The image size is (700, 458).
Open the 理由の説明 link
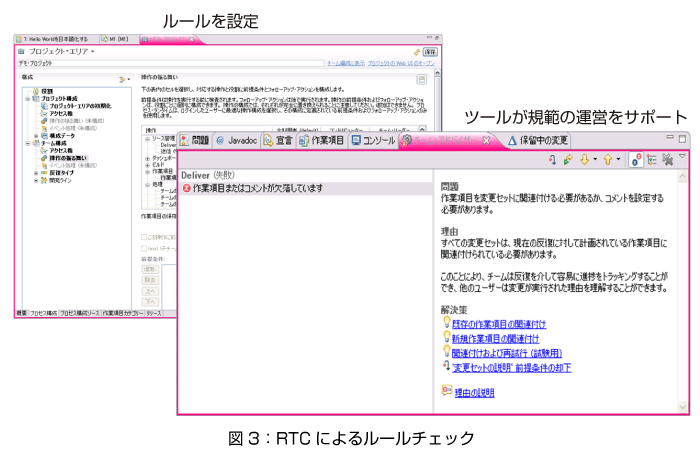click(x=474, y=393)
